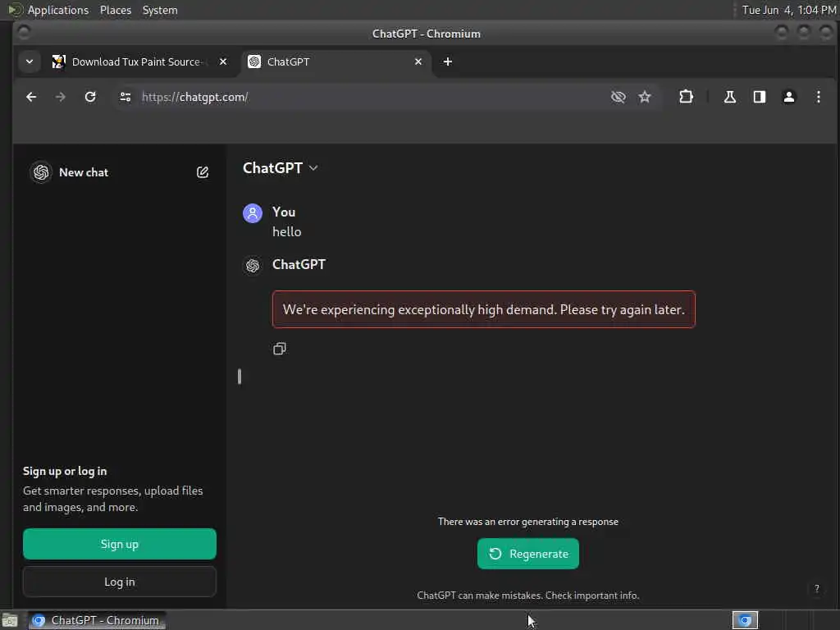Image resolution: width=840 pixels, height=630 pixels.
Task: Click the Sign up button
Action: [120, 544]
